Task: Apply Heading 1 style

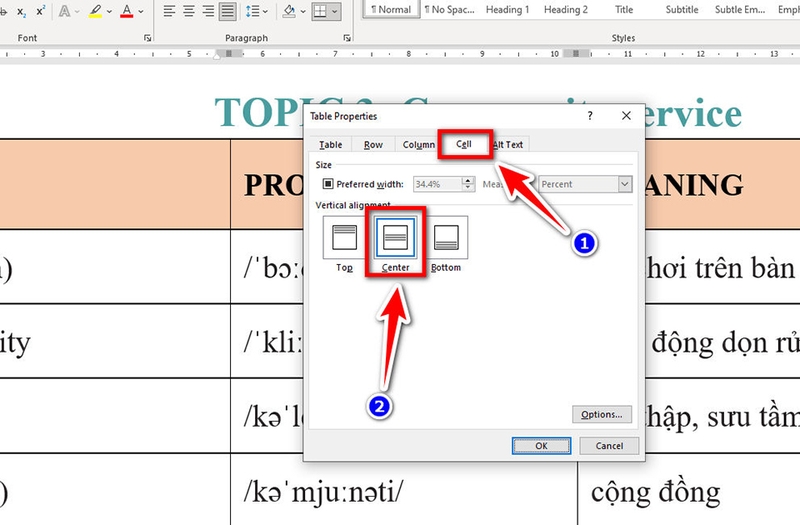Action: point(507,9)
